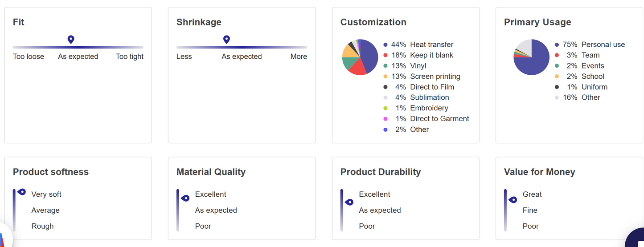Click the yellow Screen printing legend dot
The height and width of the screenshot is (247, 644).
pos(386,77)
